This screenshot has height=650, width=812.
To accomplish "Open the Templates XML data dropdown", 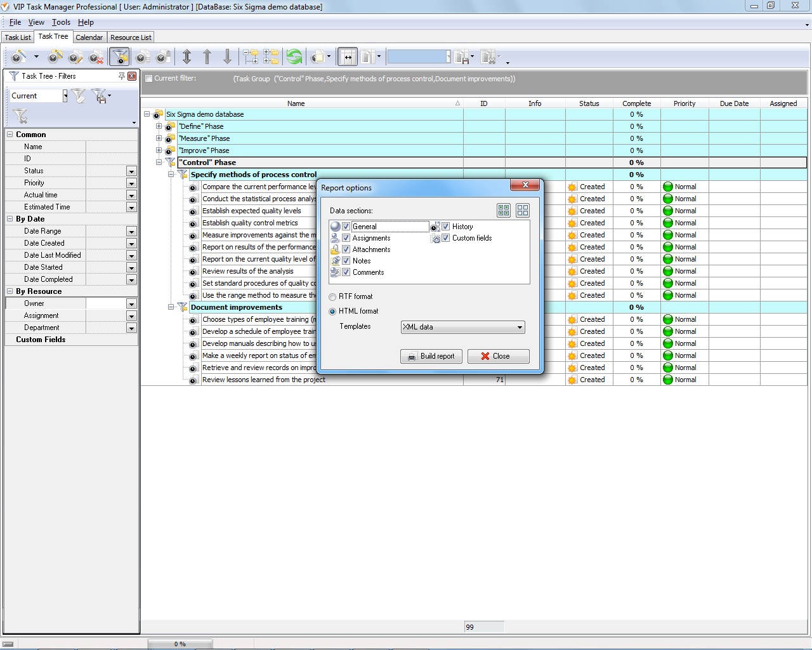I will coord(520,328).
